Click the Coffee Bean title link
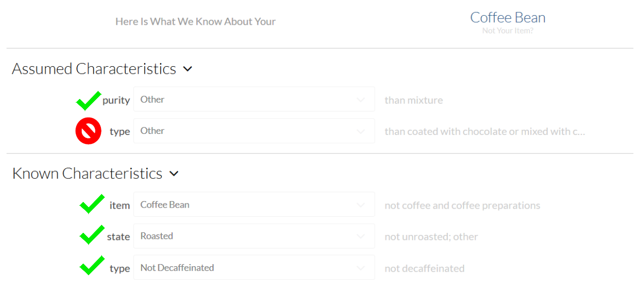The image size is (644, 296). 508,18
